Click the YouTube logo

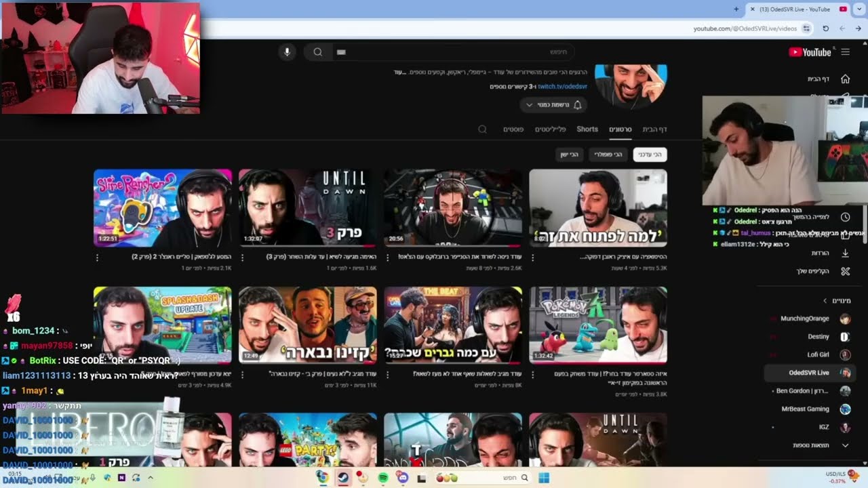810,52
